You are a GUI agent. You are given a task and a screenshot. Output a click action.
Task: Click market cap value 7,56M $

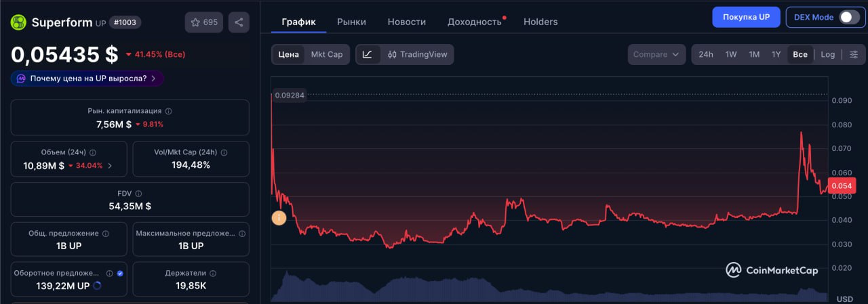pos(114,124)
